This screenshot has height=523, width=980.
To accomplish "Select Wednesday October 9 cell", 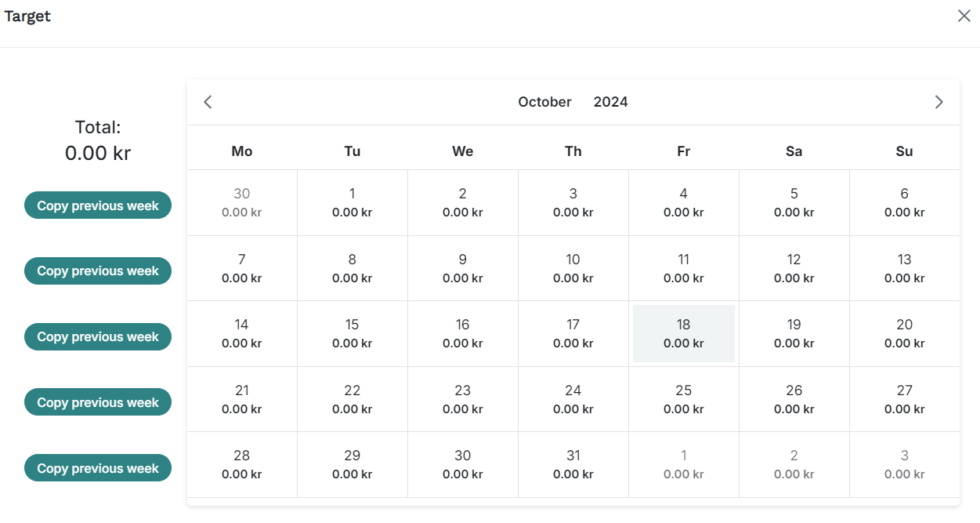I will pos(463,268).
